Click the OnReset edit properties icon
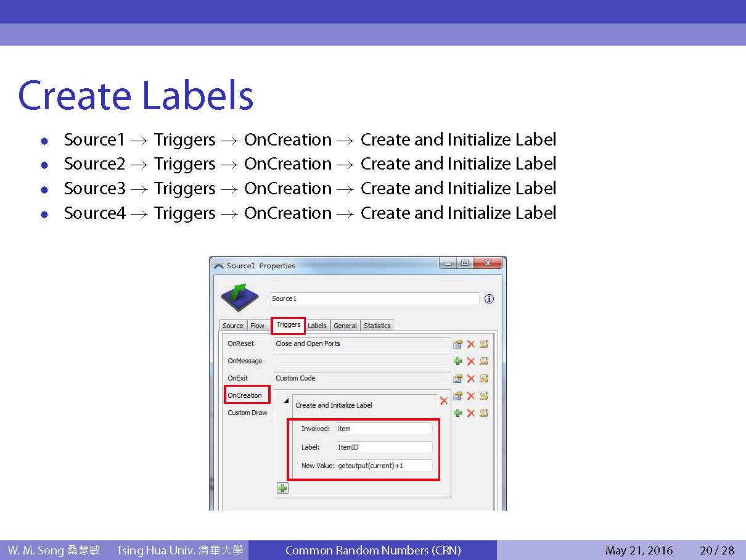The height and width of the screenshot is (560, 746). tap(457, 344)
